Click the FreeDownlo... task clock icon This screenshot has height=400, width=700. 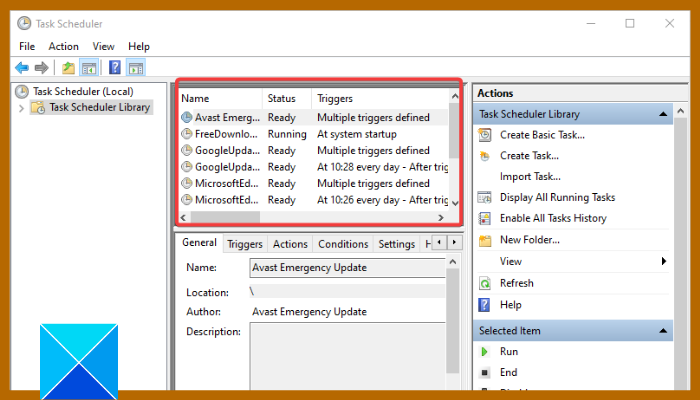pyautogui.click(x=187, y=134)
